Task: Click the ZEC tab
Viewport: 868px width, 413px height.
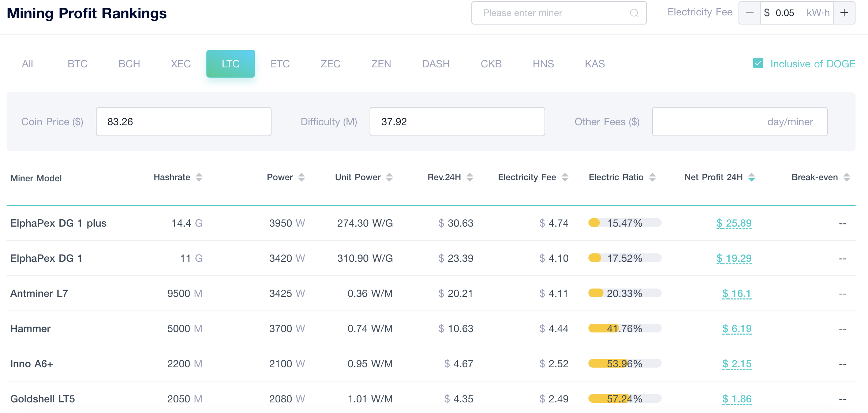Action: pos(330,63)
